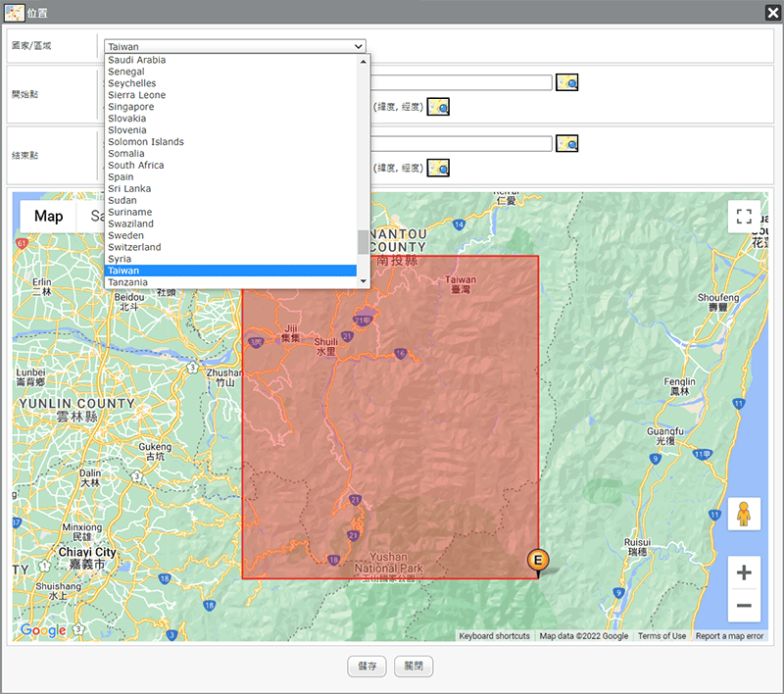
Task: Open the Google logo link
Action: (x=43, y=630)
